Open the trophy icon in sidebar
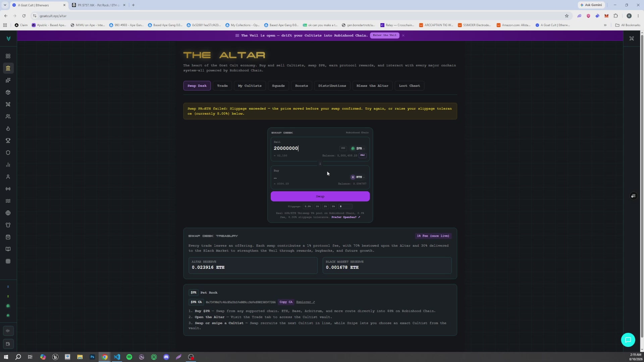Screen dimensions: 644x362 (x=8, y=140)
